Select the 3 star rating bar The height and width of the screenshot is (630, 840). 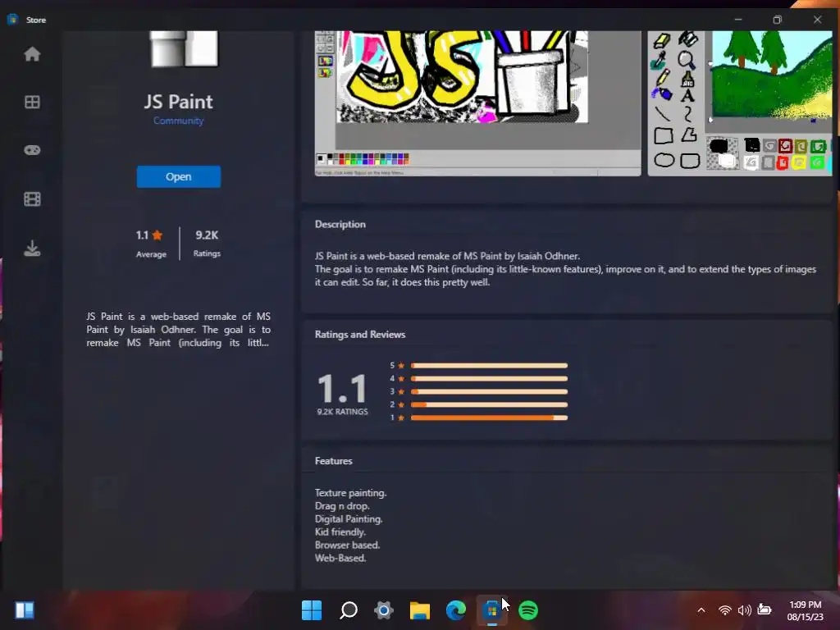[x=489, y=391]
